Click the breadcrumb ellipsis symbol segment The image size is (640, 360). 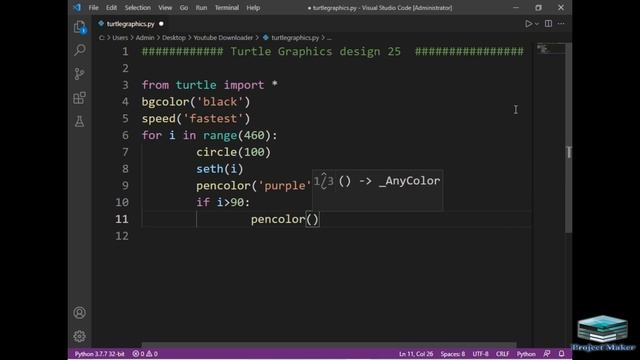pyautogui.click(x=329, y=38)
